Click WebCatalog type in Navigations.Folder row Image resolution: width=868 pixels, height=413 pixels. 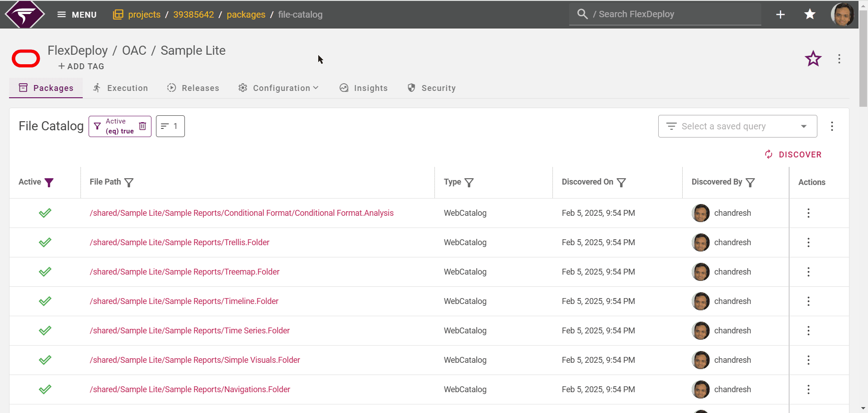point(465,389)
